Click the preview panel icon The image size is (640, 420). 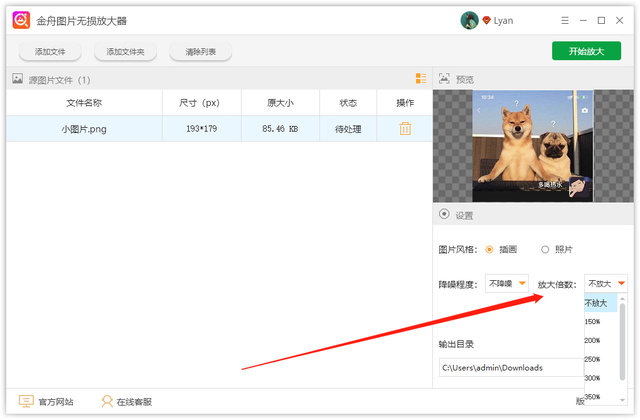tap(444, 78)
